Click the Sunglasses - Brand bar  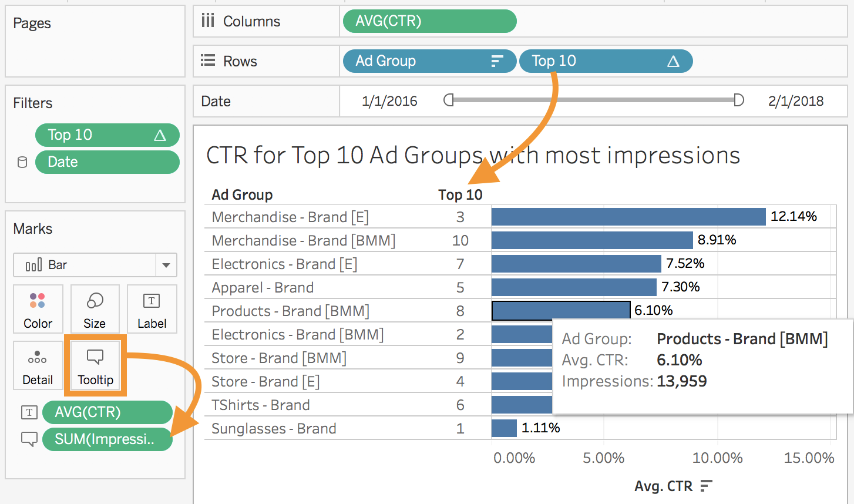(504, 428)
